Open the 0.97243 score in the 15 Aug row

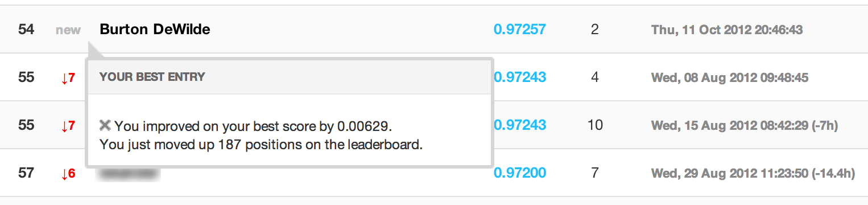(520, 125)
